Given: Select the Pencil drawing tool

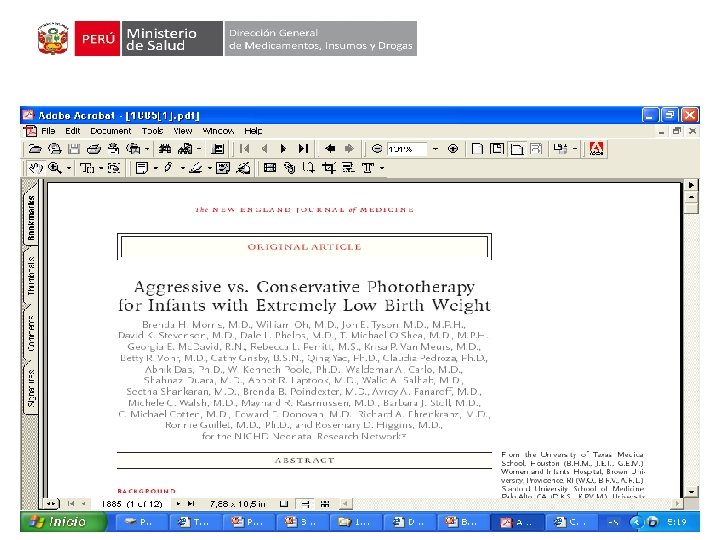Looking at the screenshot, I should [x=169, y=168].
